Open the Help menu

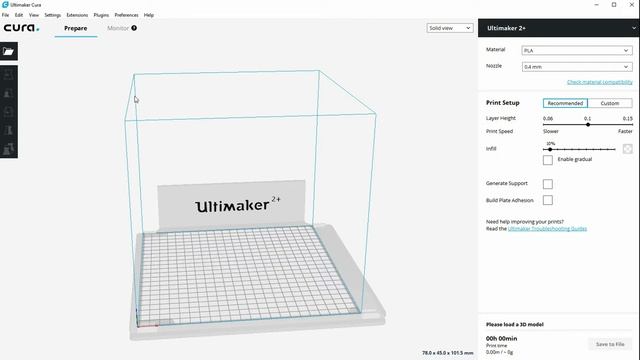coord(149,15)
